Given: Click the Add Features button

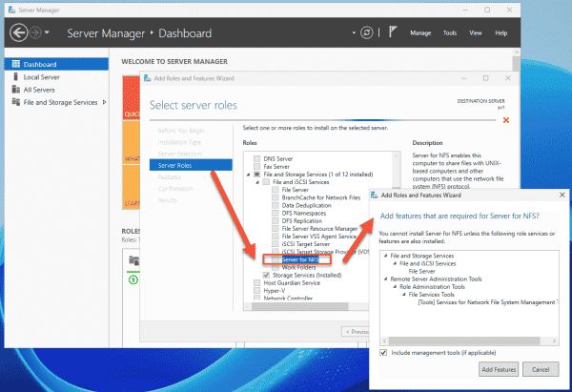Looking at the screenshot, I should pos(499,369).
